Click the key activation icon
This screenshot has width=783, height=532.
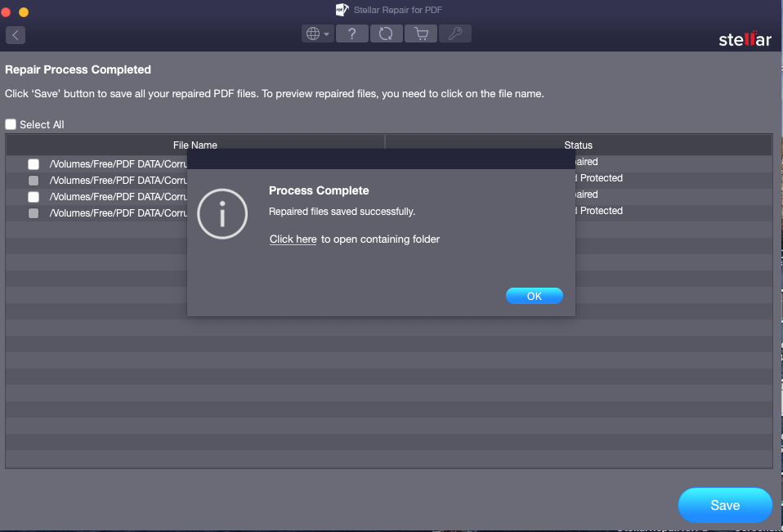[x=455, y=34]
